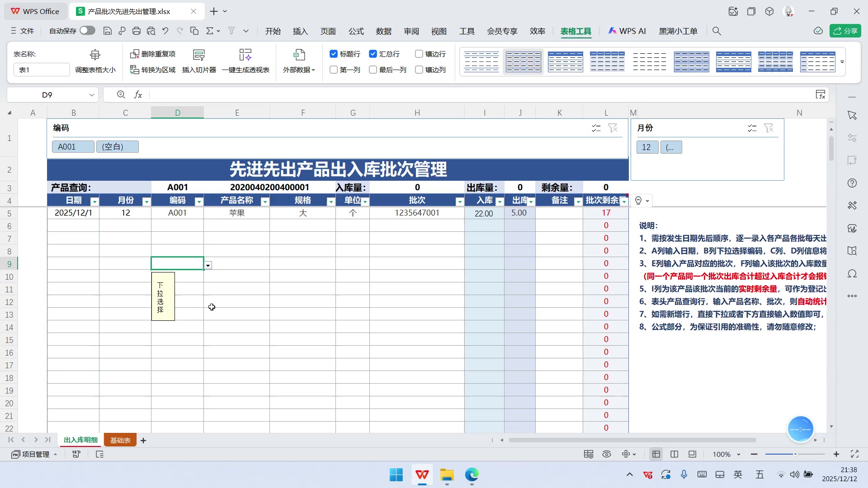This screenshot has height=488, width=868.
Task: Open filter funnel on 编码 slicer
Action: point(613,128)
